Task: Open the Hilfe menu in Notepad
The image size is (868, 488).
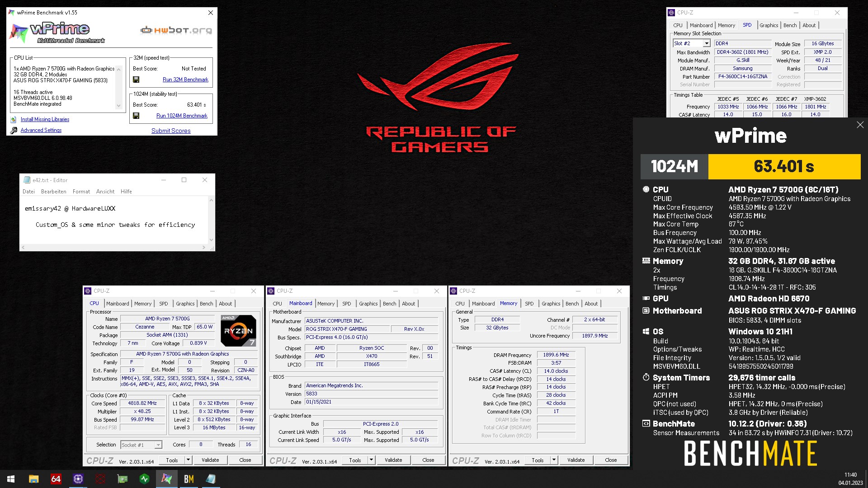Action: click(126, 192)
